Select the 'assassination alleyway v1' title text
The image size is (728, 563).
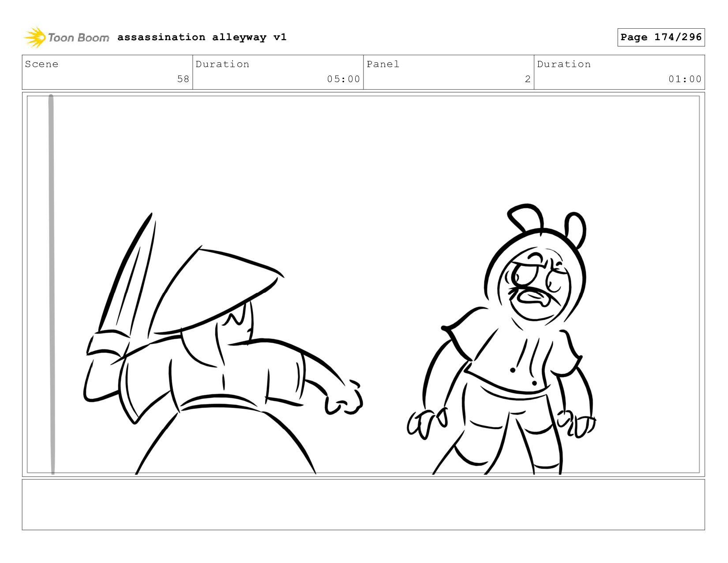pos(202,37)
